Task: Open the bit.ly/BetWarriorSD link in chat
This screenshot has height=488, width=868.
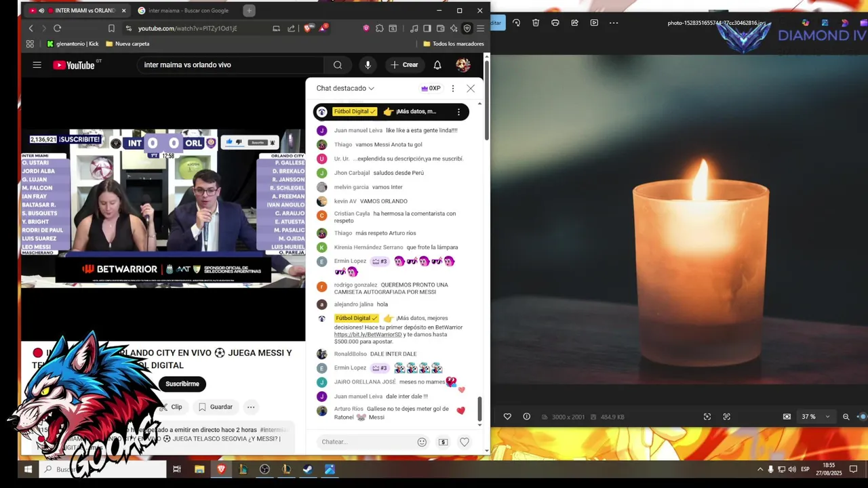Action: [368, 335]
